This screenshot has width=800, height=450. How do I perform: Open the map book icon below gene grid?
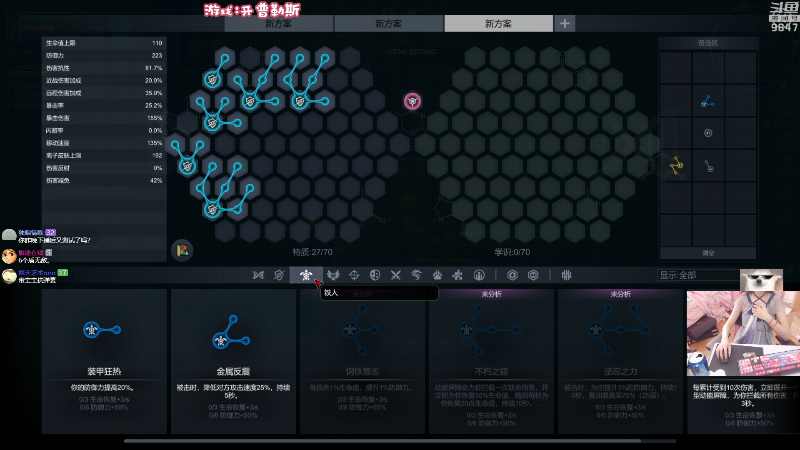click(182, 251)
